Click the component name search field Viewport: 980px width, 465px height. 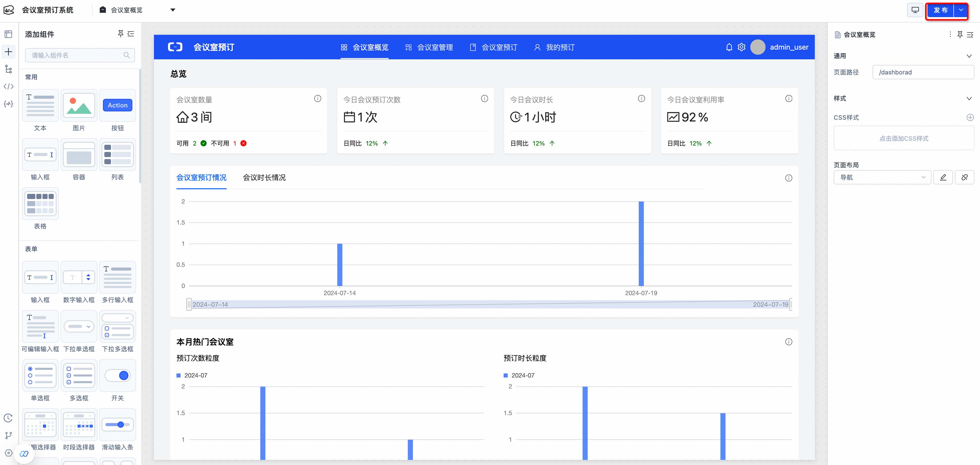(x=80, y=55)
